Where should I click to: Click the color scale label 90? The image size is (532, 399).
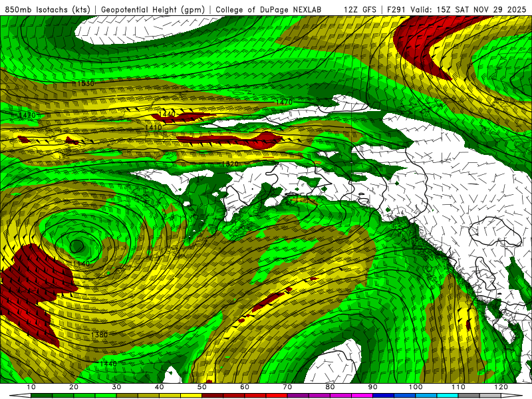373,387
